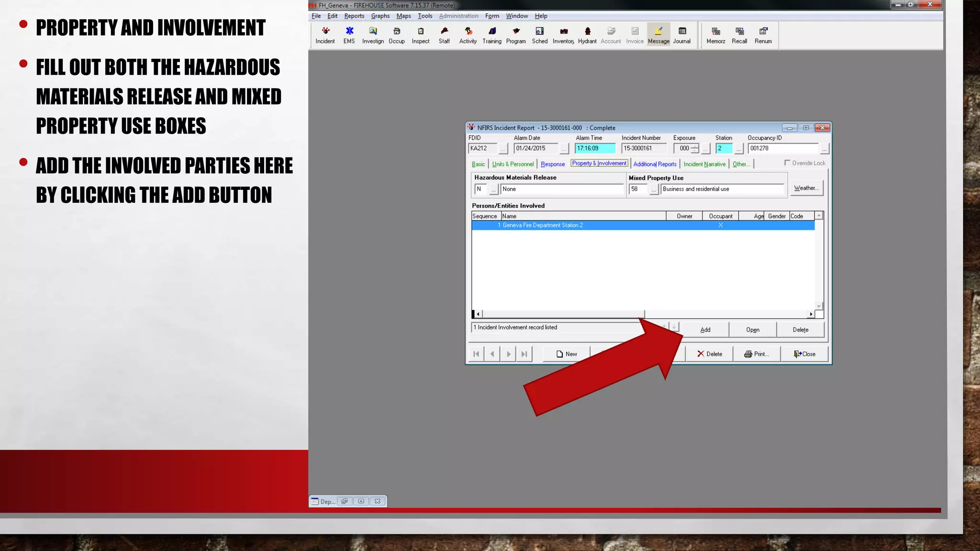
Task: Open the Reports menu
Action: (x=354, y=16)
